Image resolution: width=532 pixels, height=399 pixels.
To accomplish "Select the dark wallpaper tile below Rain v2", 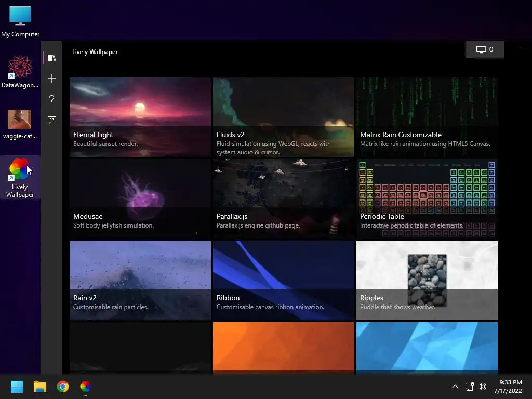I will pos(140,348).
